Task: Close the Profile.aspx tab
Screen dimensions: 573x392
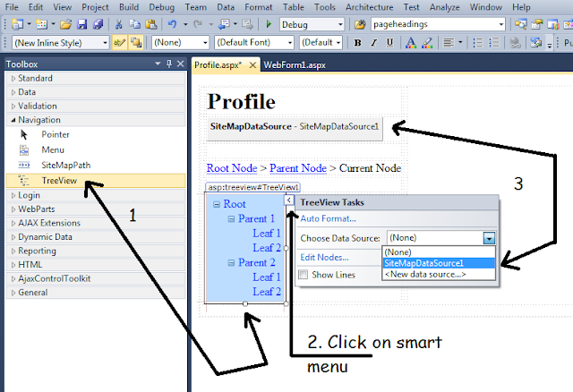Action: [252, 65]
